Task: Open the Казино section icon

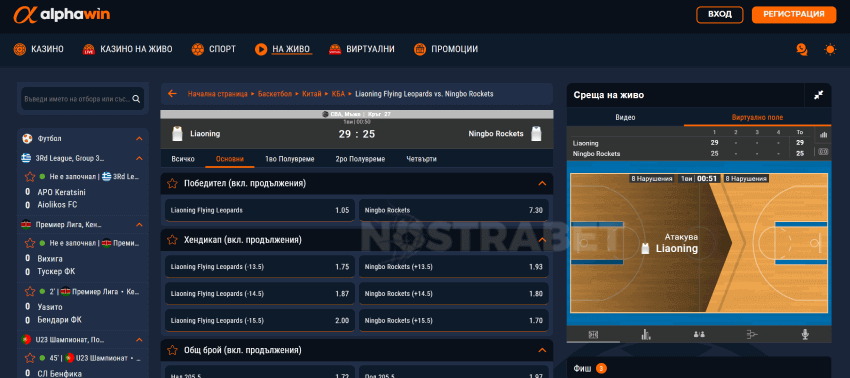Action: (x=20, y=49)
